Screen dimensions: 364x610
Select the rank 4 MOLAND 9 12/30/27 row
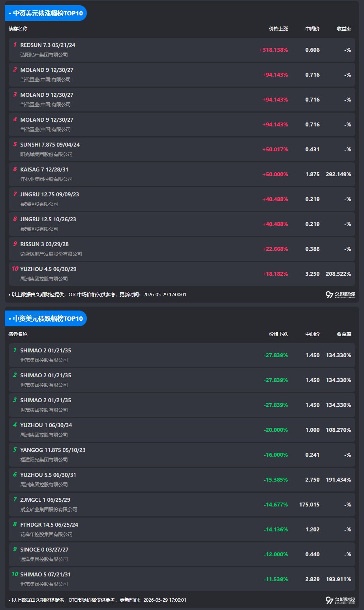pyautogui.click(x=182, y=124)
